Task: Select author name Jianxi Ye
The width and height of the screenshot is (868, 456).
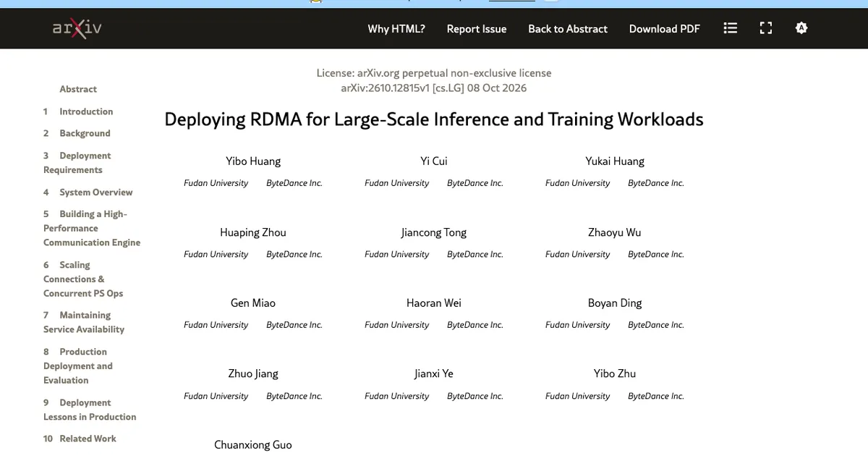Action: click(434, 374)
